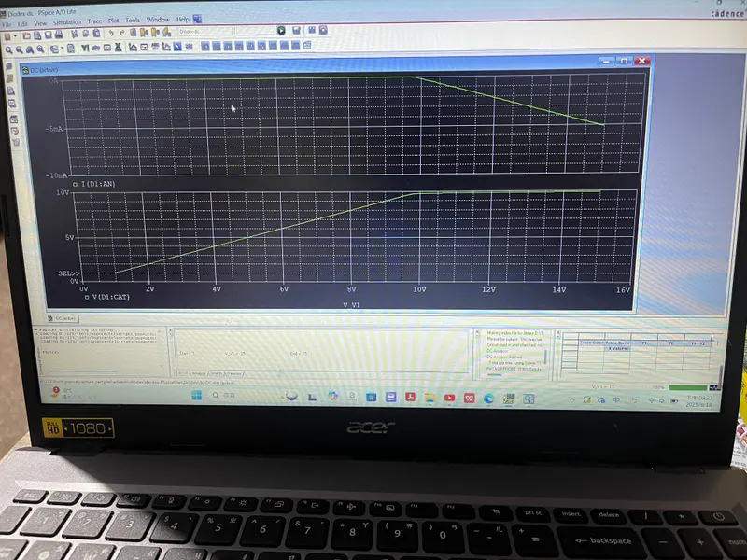747x560 pixels.
Task: Open Adobe Acrobat from the taskbar
Action: coord(410,398)
